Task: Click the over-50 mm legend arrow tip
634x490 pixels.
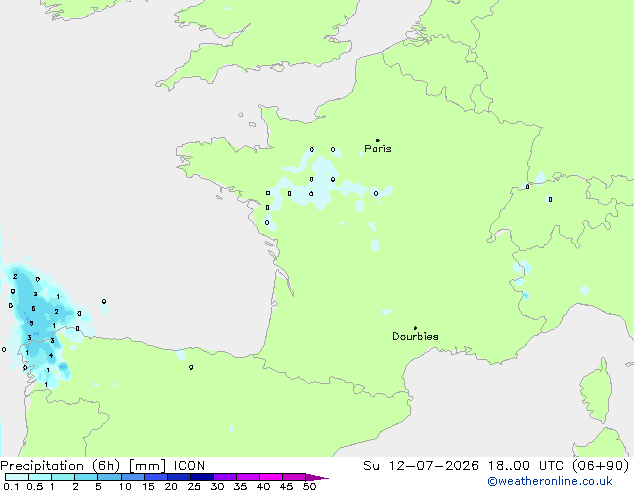Action: pyautogui.click(x=317, y=477)
